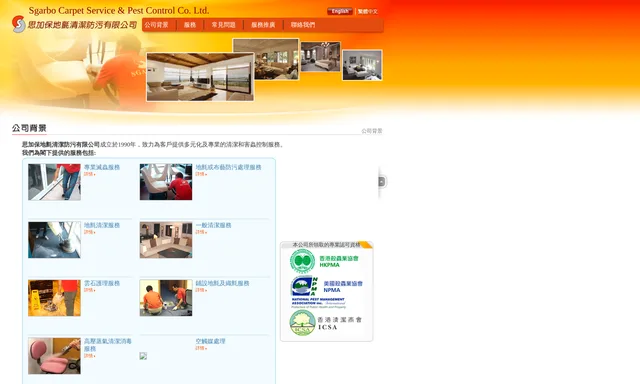Open the 鋪設地氈及織氈服務 link
Screen dimensions: 640x384
[x=222, y=283]
